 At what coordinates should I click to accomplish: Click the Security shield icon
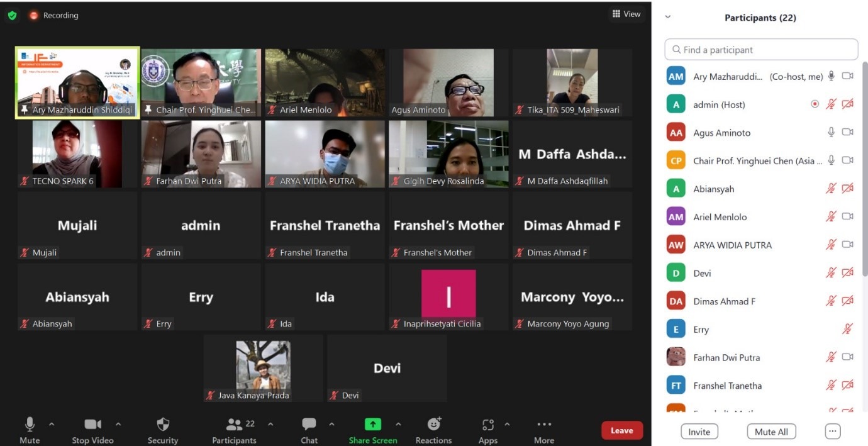coord(163,425)
